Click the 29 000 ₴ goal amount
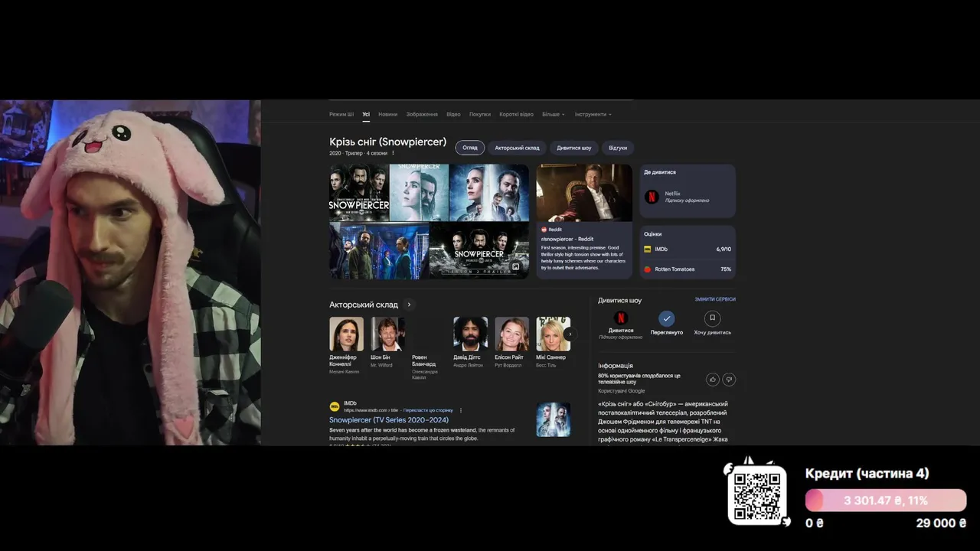Image resolution: width=980 pixels, height=551 pixels. (x=941, y=523)
